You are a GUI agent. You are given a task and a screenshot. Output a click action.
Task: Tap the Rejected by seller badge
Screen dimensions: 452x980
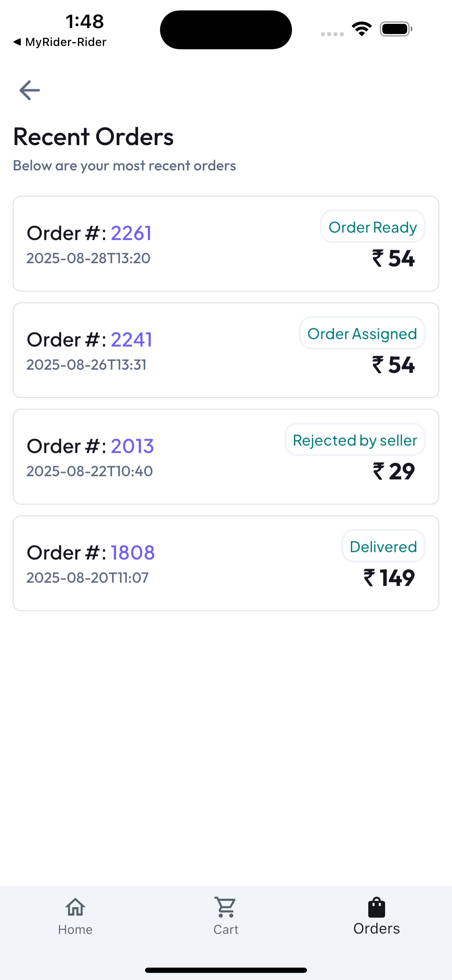tap(355, 440)
